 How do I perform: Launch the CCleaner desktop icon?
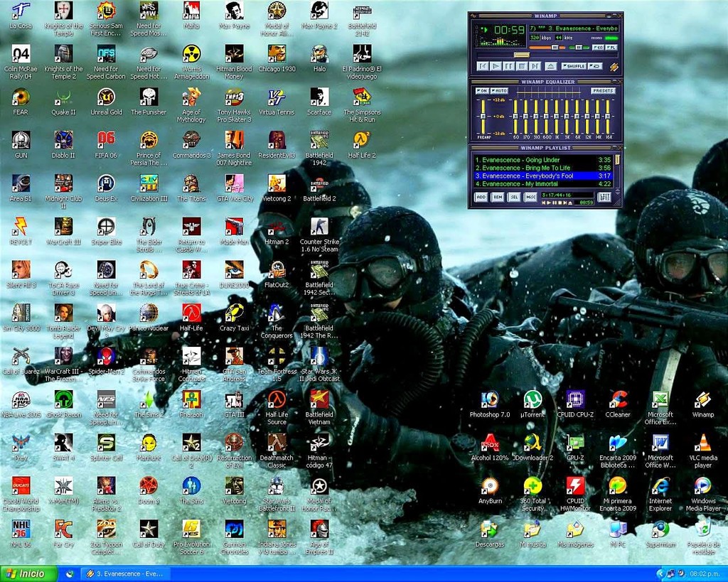[x=618, y=400]
